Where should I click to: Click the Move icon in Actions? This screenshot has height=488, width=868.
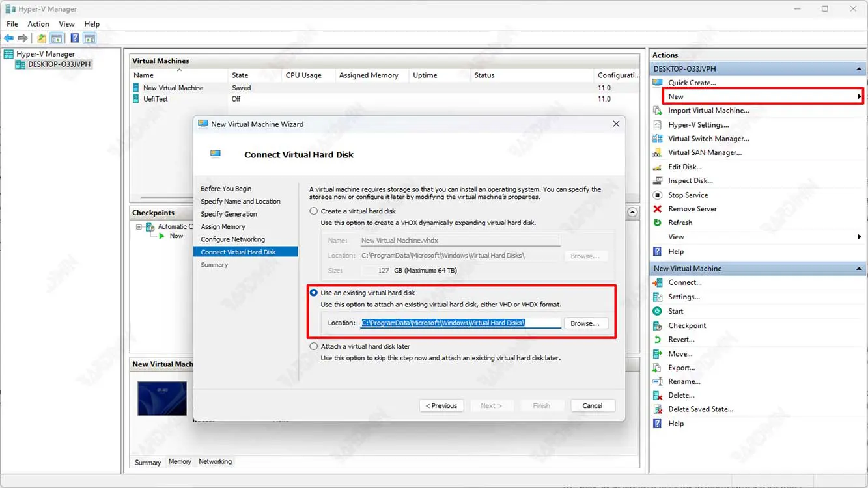(x=658, y=354)
